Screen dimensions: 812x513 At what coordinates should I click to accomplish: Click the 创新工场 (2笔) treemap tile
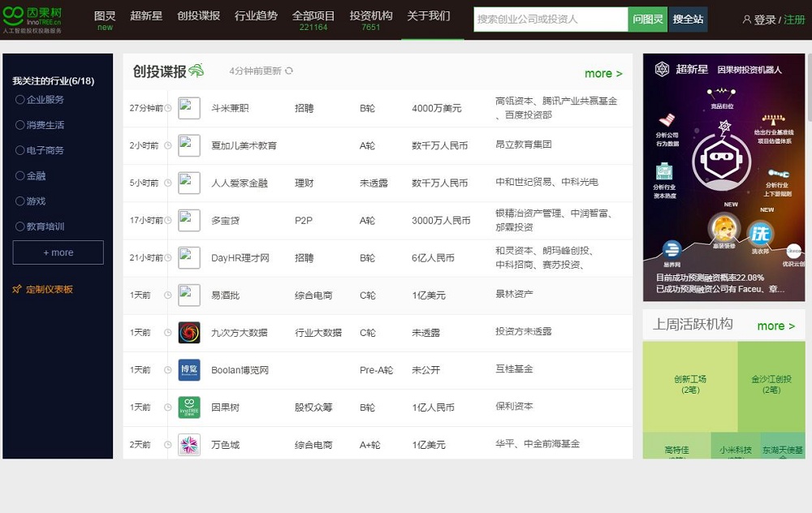pyautogui.click(x=690, y=386)
